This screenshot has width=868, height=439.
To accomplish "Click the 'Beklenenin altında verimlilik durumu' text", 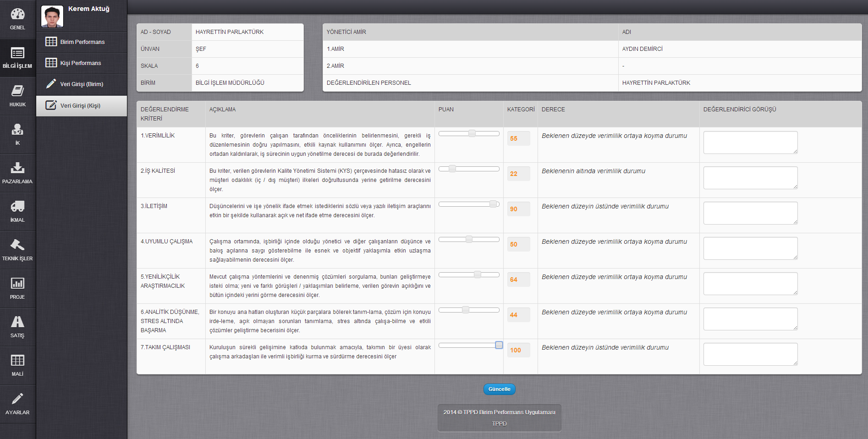I will click(593, 171).
